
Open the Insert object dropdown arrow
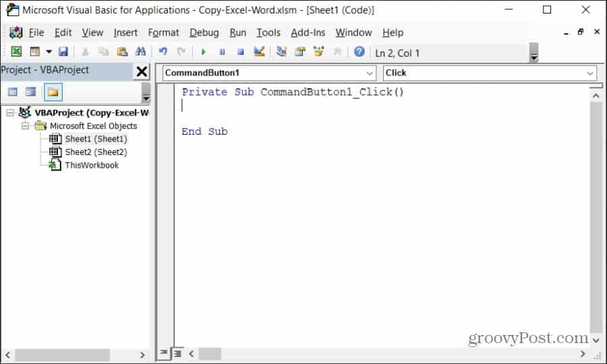click(x=49, y=51)
